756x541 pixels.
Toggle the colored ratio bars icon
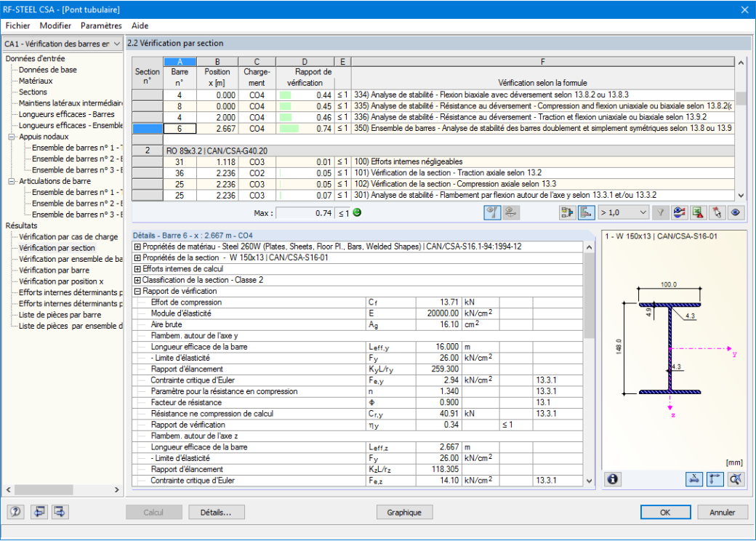click(x=587, y=212)
